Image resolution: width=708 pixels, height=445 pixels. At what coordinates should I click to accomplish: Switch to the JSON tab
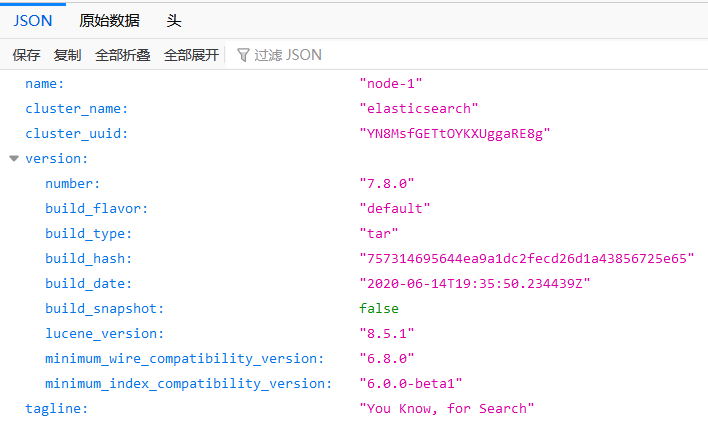(33, 20)
